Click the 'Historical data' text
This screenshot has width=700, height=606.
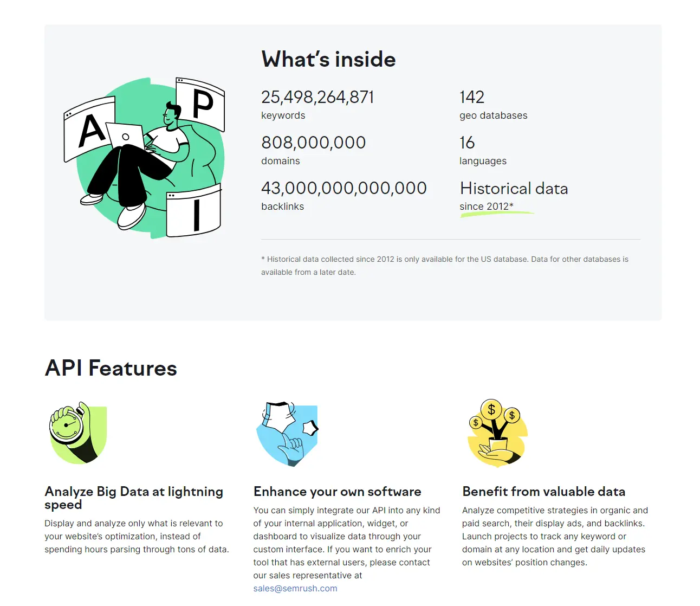[x=514, y=188]
